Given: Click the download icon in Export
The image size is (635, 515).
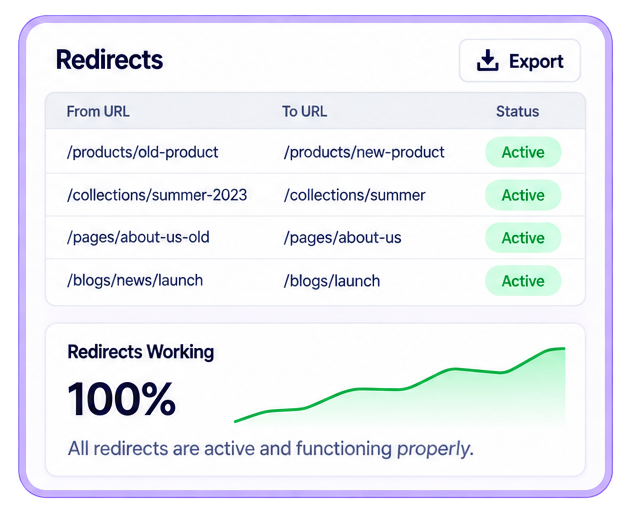Looking at the screenshot, I should coord(487,61).
